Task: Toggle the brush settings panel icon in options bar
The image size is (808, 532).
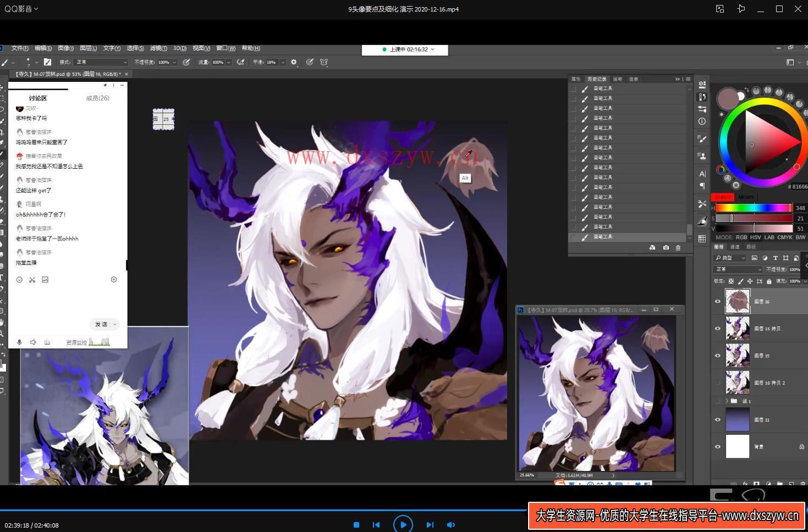Action: 47,62
